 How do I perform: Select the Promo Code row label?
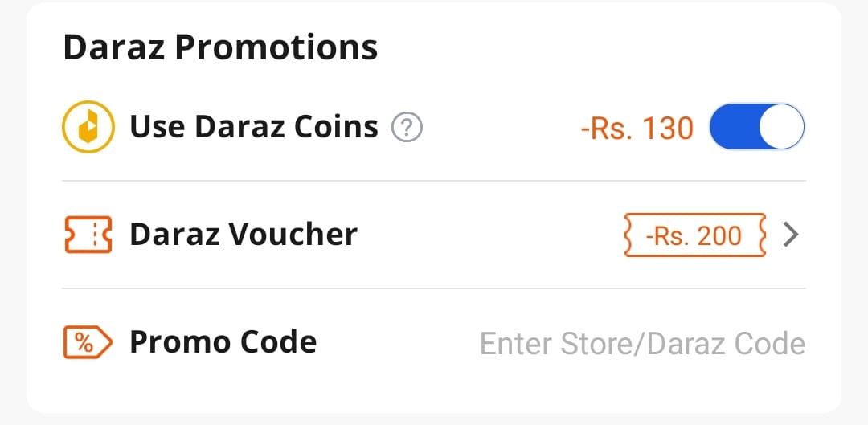[223, 342]
